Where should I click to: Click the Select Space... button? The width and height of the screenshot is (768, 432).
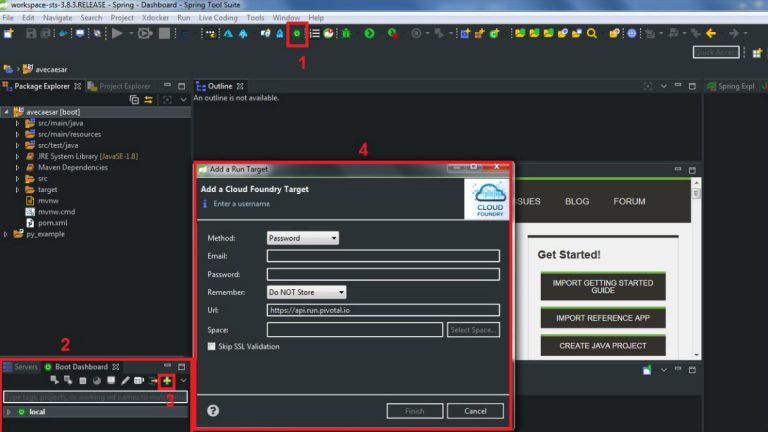pyautogui.click(x=473, y=330)
